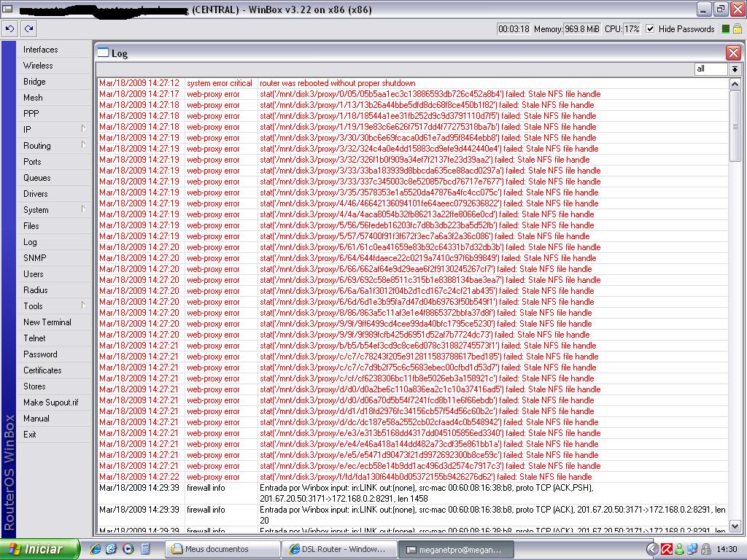
Task: Open the Drivers menu
Action: [36, 194]
